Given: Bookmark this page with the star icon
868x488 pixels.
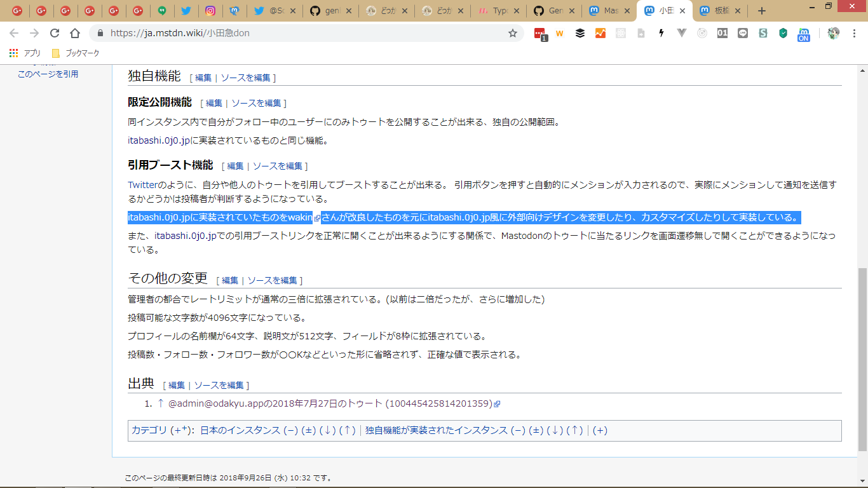Looking at the screenshot, I should tap(512, 34).
